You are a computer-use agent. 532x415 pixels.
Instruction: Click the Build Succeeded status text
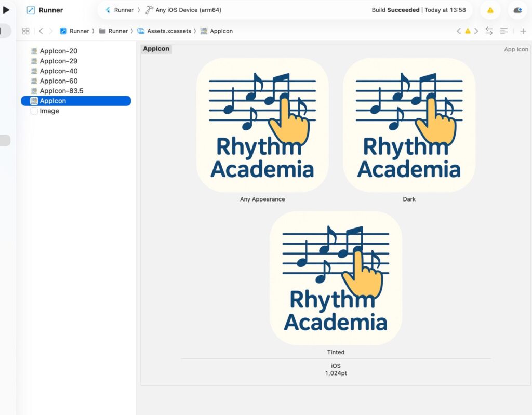click(395, 10)
